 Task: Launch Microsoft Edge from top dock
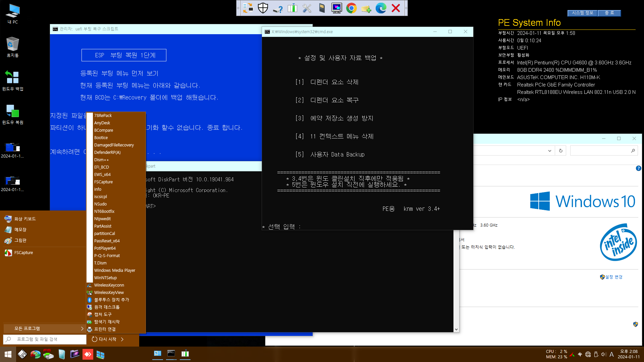381,8
